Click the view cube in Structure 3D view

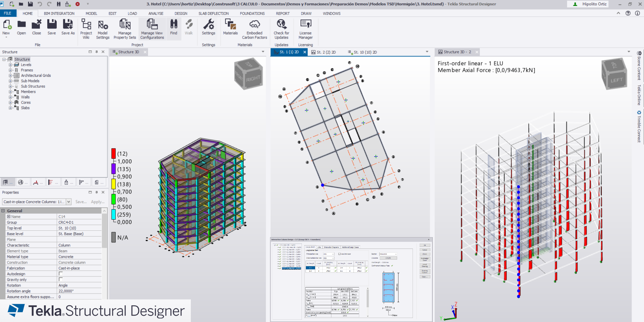pos(249,74)
